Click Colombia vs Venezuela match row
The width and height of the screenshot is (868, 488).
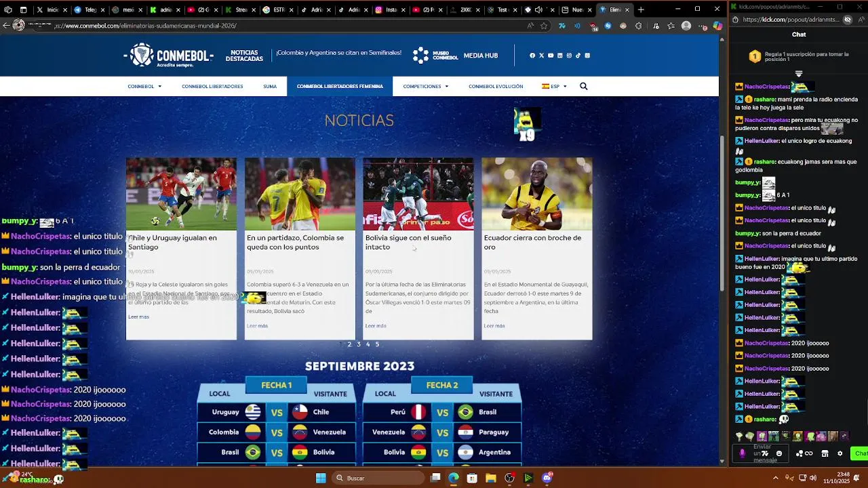coord(276,432)
